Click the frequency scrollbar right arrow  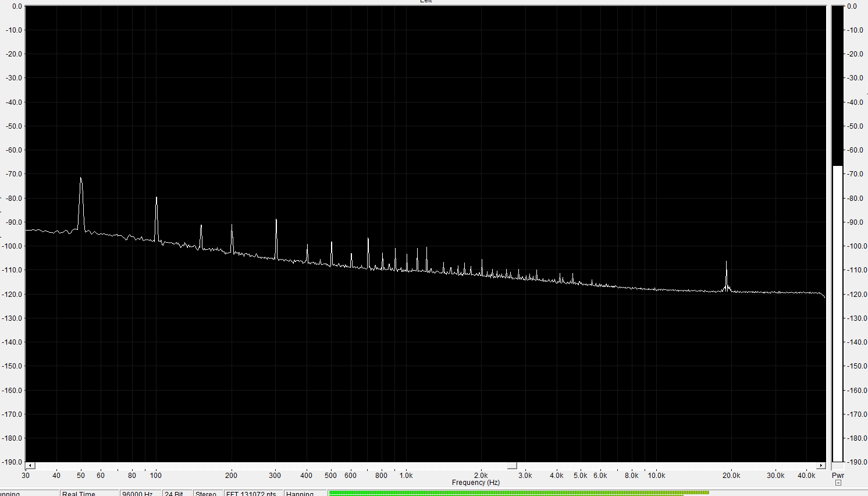[821, 466]
